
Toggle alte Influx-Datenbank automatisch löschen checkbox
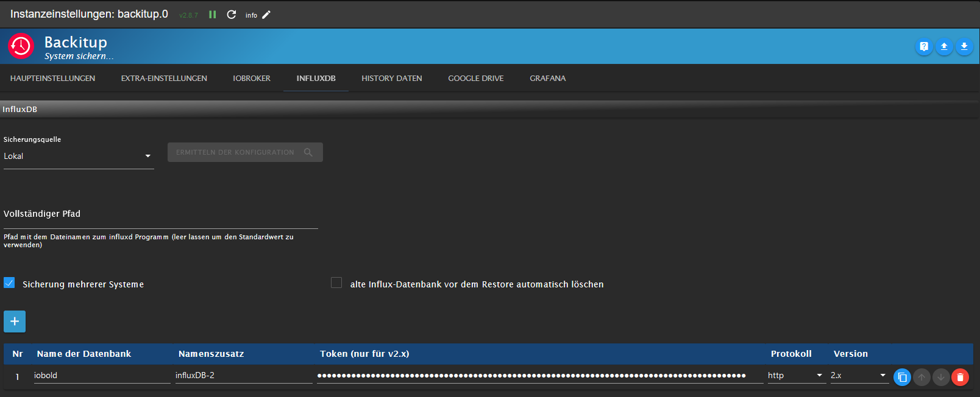(x=336, y=283)
